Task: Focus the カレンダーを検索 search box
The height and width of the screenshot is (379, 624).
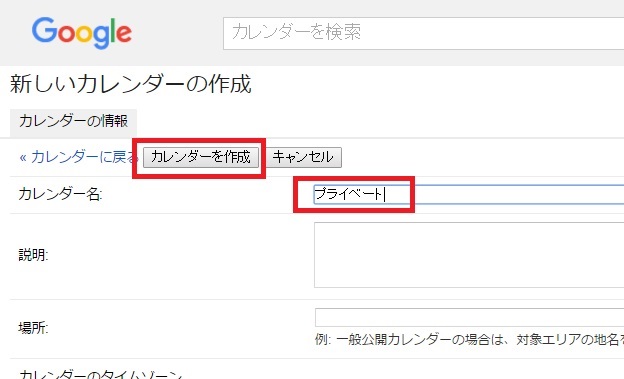Action: [x=423, y=33]
